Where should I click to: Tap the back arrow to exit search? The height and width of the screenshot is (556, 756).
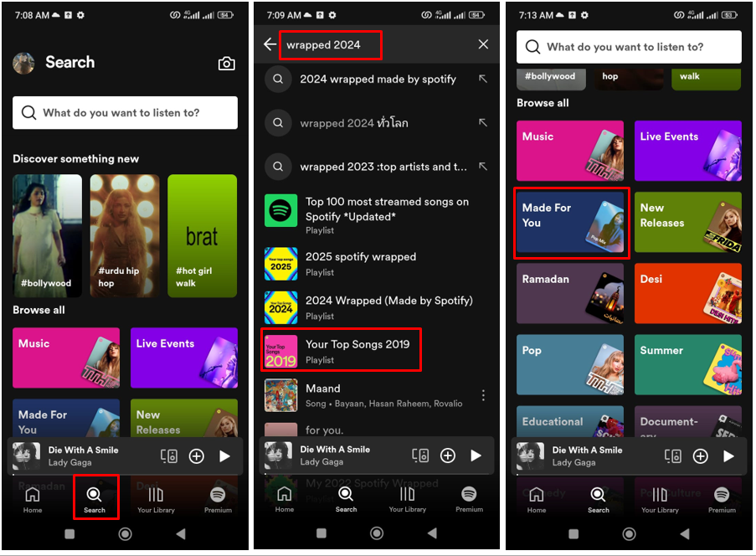[x=269, y=44]
